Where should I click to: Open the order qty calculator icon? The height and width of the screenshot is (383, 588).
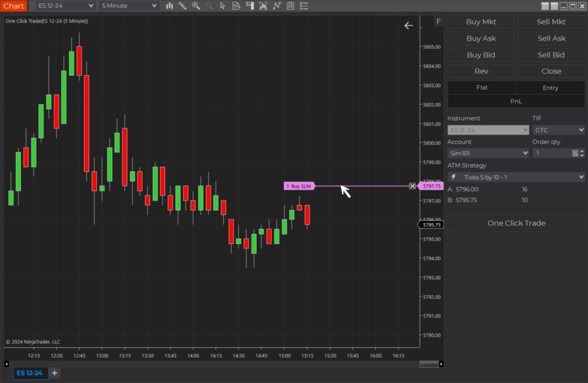pyautogui.click(x=575, y=153)
